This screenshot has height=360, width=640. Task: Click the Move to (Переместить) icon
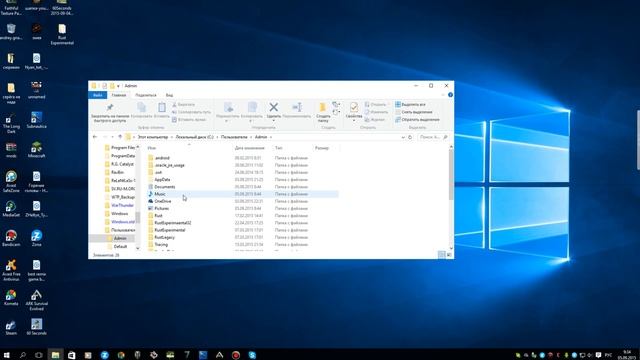(228, 107)
